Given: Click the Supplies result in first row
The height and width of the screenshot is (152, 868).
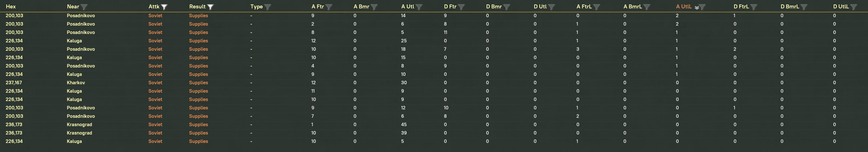Looking at the screenshot, I should [x=199, y=16].
